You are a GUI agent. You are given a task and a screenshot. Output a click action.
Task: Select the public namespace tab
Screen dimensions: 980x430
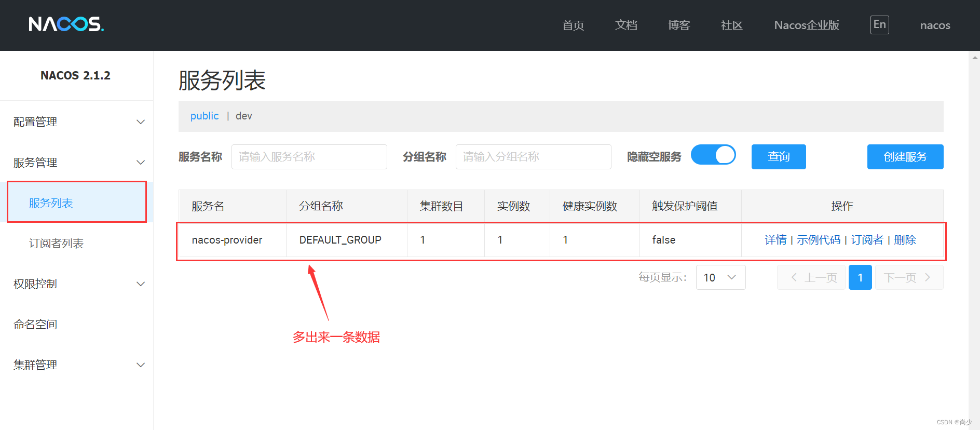[x=205, y=116]
